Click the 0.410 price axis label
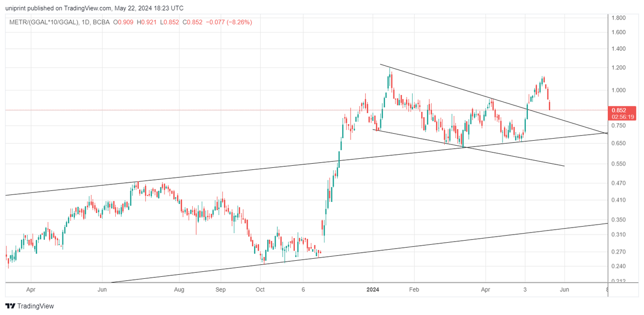 click(x=619, y=200)
